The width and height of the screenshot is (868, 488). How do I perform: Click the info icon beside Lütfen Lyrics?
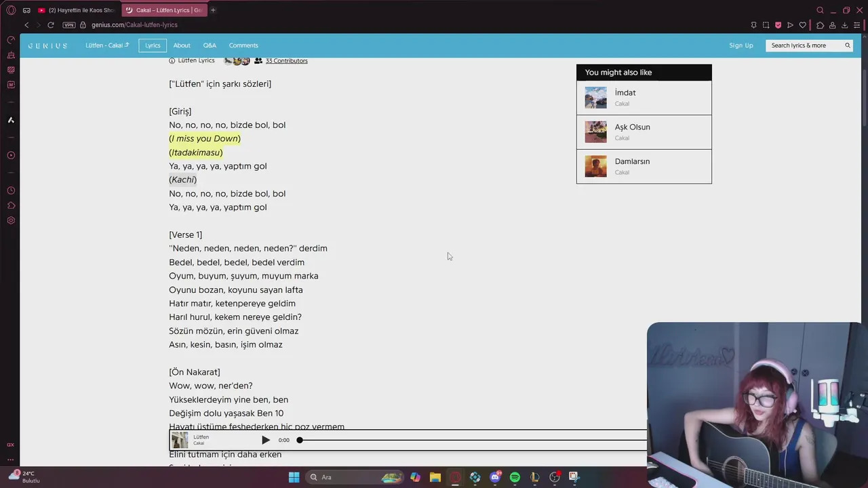[x=172, y=61]
